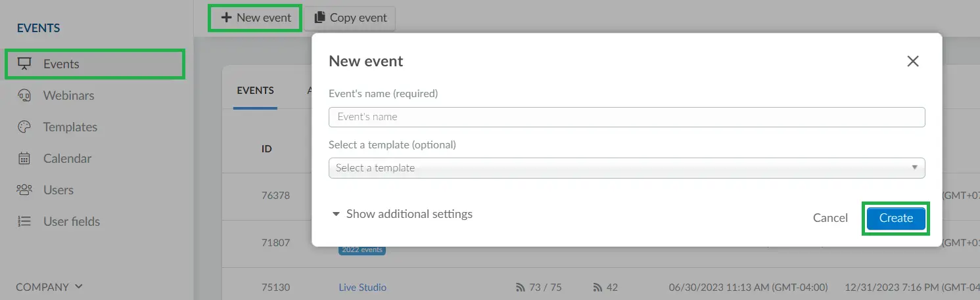This screenshot has width=980, height=300.
Task: Click Cancel in New event dialog
Action: (x=830, y=218)
